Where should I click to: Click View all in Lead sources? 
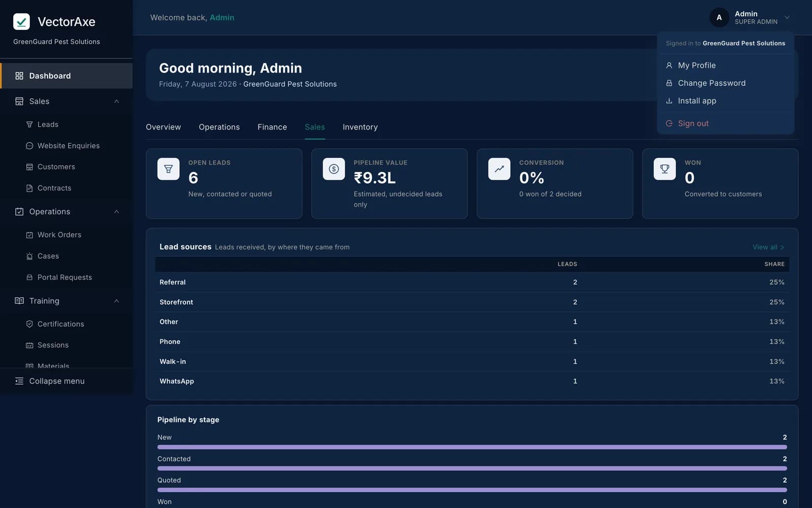click(x=768, y=247)
